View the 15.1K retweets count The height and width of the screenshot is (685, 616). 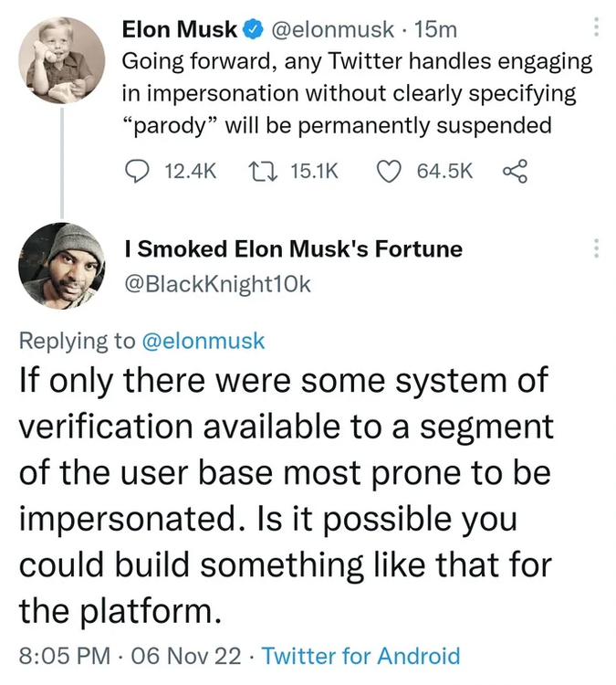313,171
